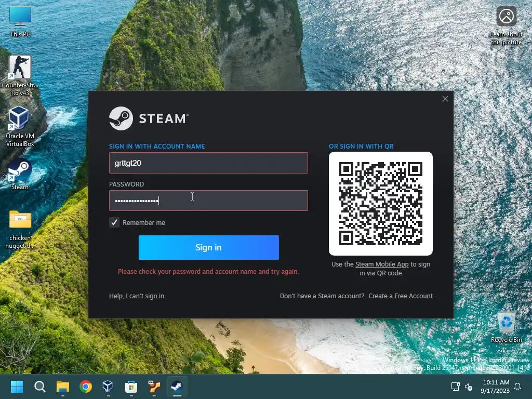The image size is (532, 399).
Task: Click the Don't have a Steam account text
Action: 322,296
